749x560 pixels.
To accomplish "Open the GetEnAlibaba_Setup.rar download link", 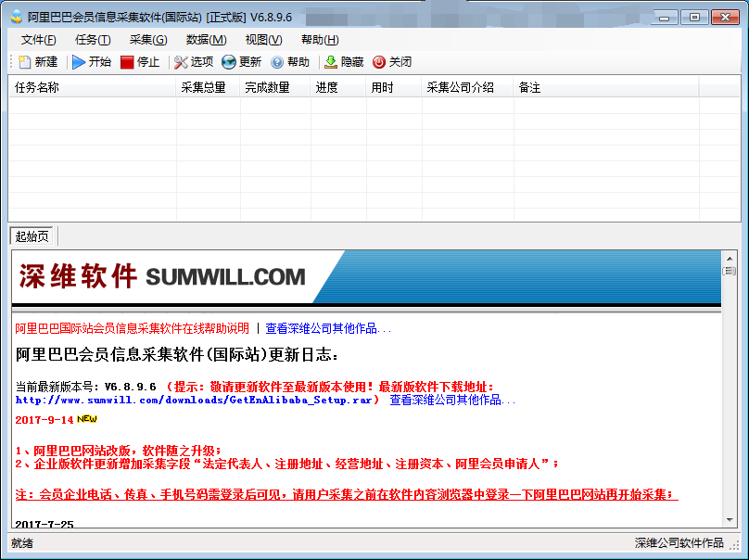I will (x=194, y=400).
